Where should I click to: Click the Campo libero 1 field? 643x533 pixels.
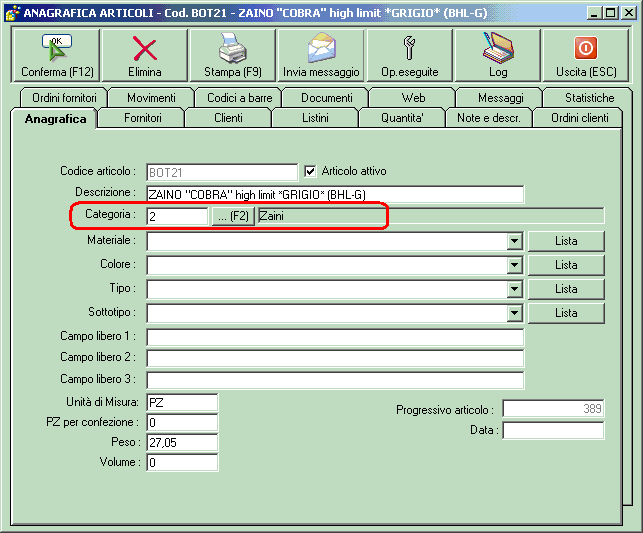tap(335, 337)
